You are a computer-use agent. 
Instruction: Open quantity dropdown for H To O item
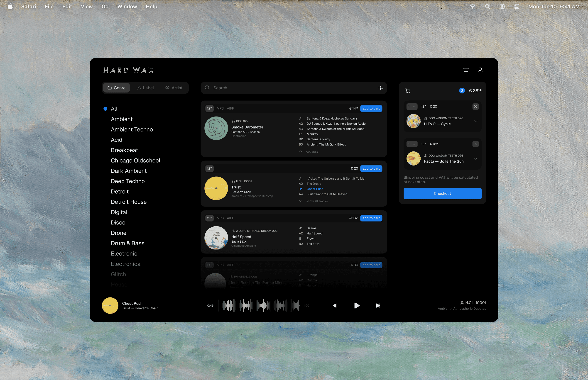pos(412,107)
